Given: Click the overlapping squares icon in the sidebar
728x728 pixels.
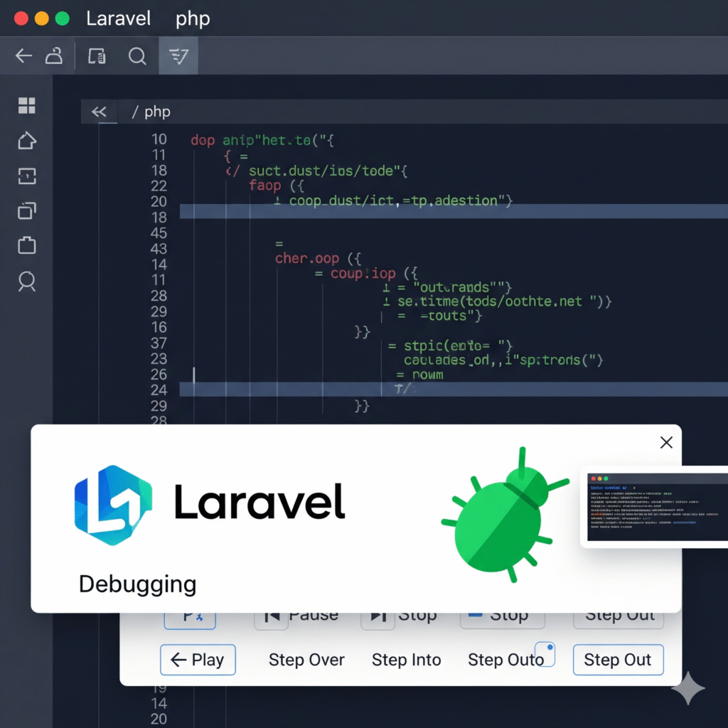Looking at the screenshot, I should pyautogui.click(x=26, y=210).
